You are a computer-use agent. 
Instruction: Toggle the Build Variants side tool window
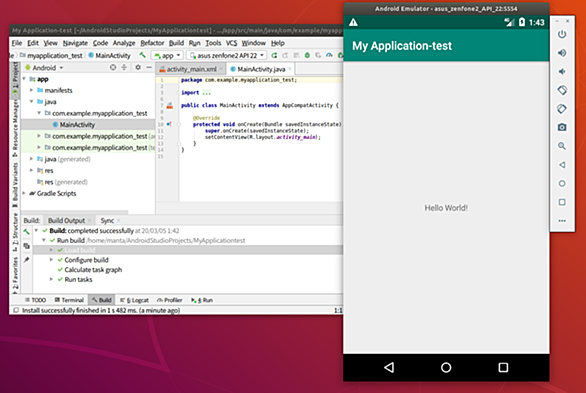[15, 184]
